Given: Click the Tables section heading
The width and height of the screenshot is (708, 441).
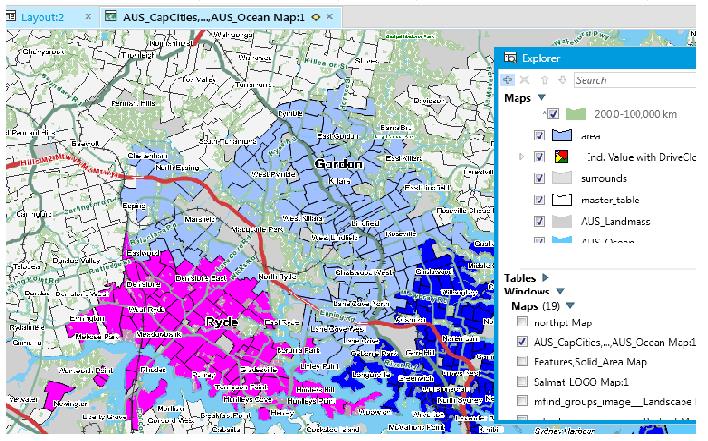Looking at the screenshot, I should (x=520, y=278).
